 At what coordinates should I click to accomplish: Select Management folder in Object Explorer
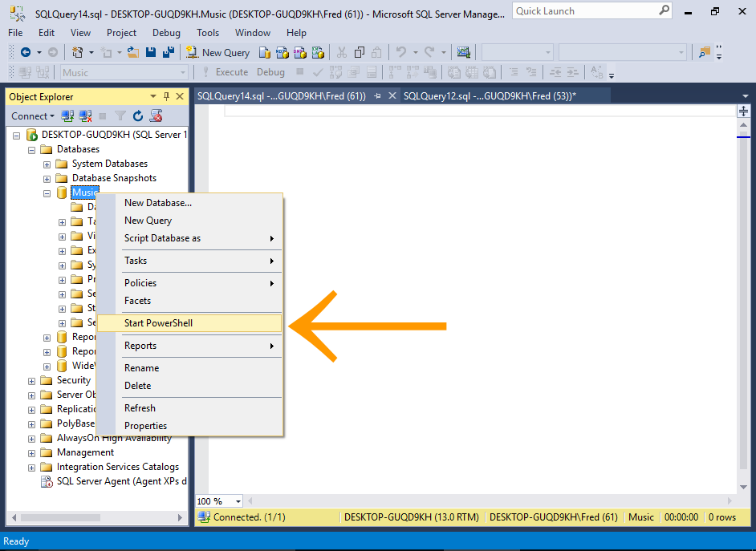(x=85, y=452)
